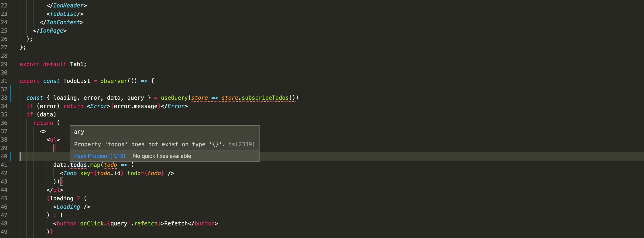This screenshot has height=238, width=644.
Task: Click line number 31 in the gutter
Action: 4,81
